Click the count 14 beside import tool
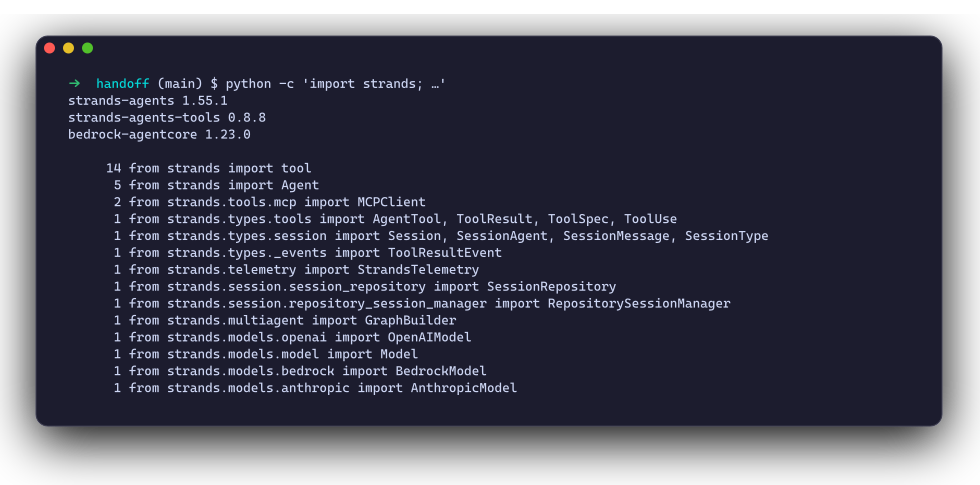This screenshot has height=485, width=980. [x=114, y=168]
